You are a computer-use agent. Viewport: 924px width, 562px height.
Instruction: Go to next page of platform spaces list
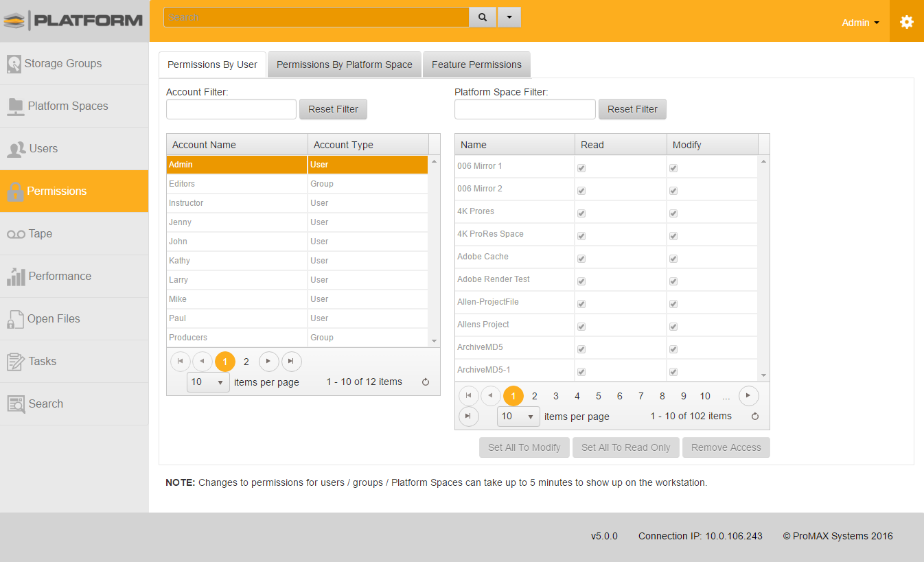point(749,396)
